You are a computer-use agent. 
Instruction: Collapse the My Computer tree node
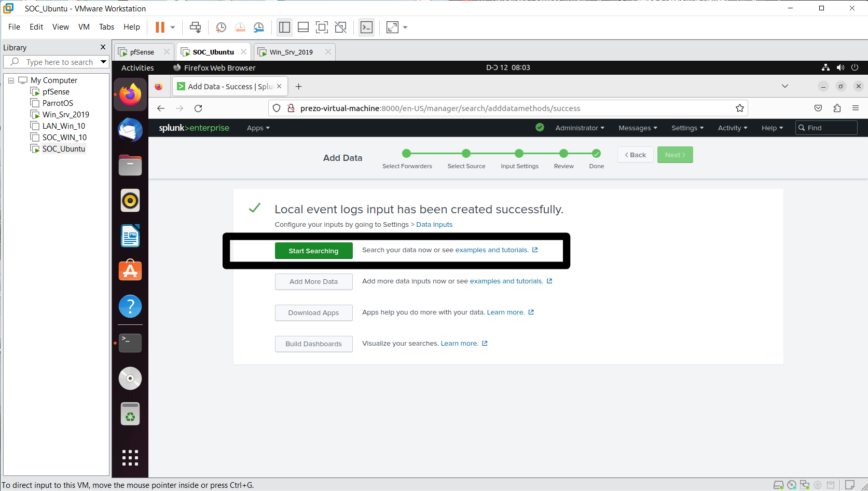pyautogui.click(x=11, y=80)
